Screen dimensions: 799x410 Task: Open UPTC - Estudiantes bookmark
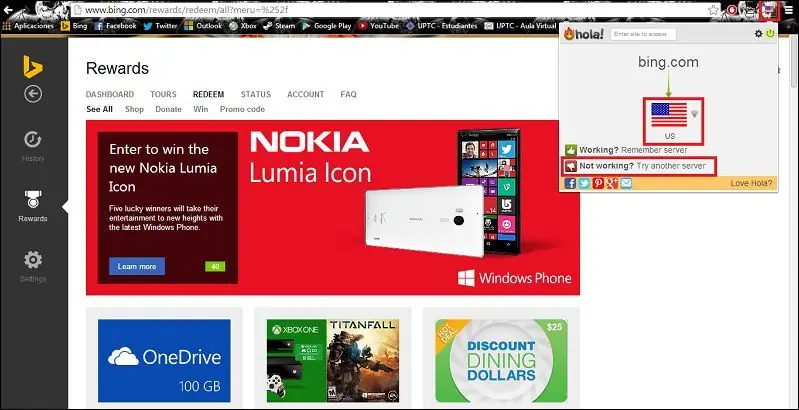pos(441,25)
